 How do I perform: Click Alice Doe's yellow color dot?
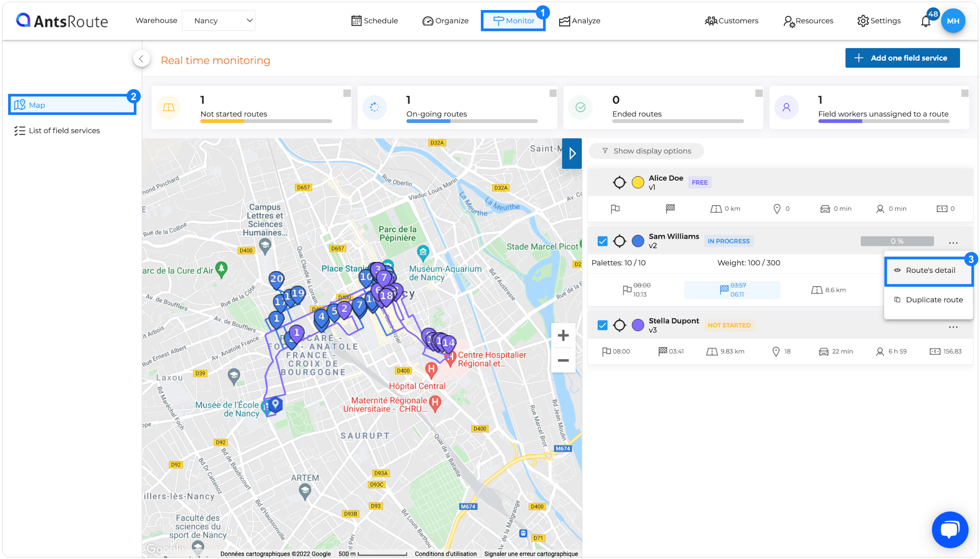[x=637, y=183]
